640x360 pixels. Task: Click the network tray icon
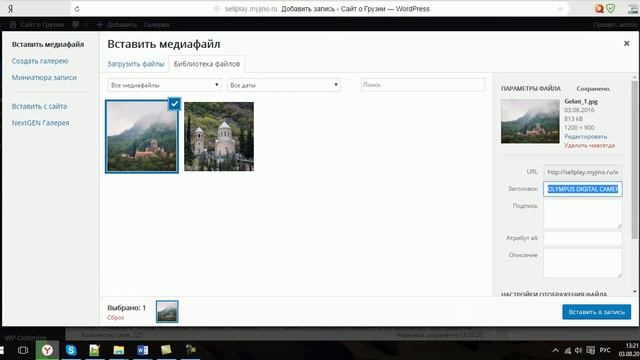(x=567, y=350)
